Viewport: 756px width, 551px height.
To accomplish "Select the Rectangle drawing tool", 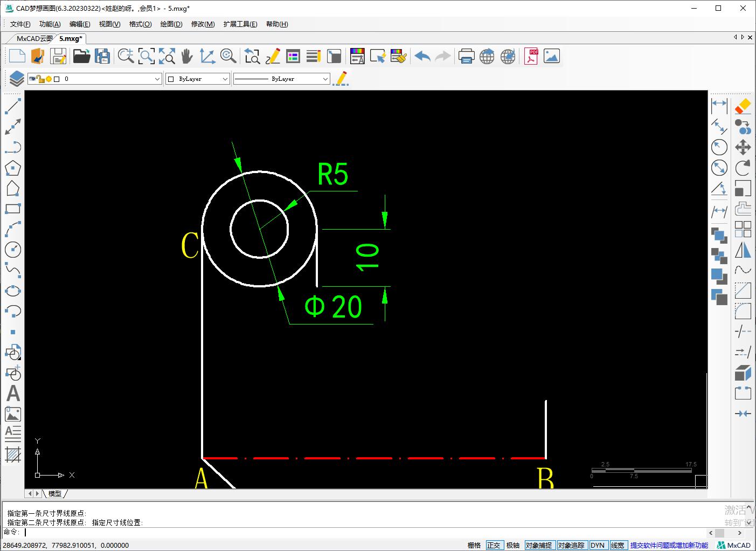I will pos(13,209).
